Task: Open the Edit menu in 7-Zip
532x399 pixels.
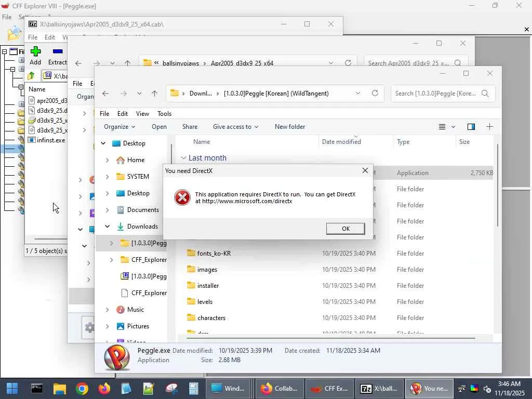Action: tap(49, 37)
